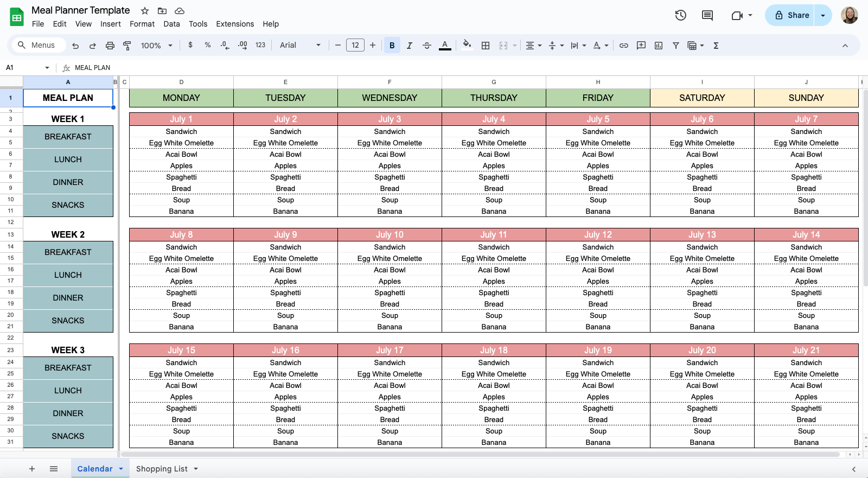Click the font size input box
The image size is (868, 478).
[355, 46]
